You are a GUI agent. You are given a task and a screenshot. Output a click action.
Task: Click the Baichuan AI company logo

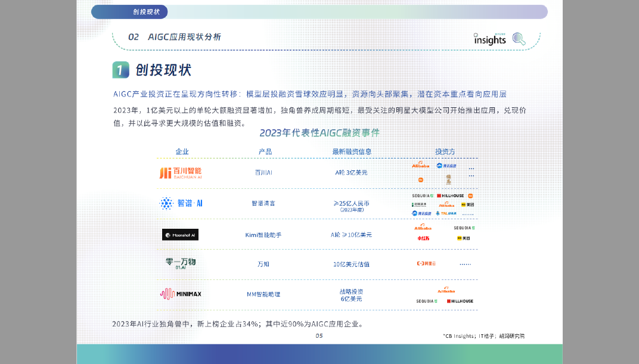[181, 173]
